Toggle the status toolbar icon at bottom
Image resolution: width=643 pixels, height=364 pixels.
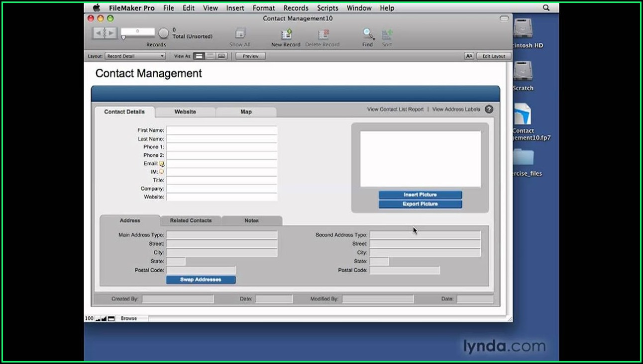click(x=111, y=318)
